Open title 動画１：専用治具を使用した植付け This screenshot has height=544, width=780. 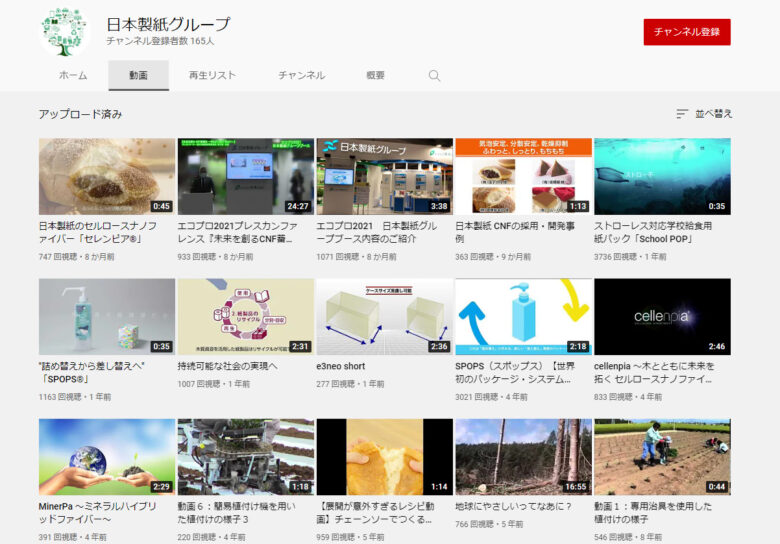(653, 513)
